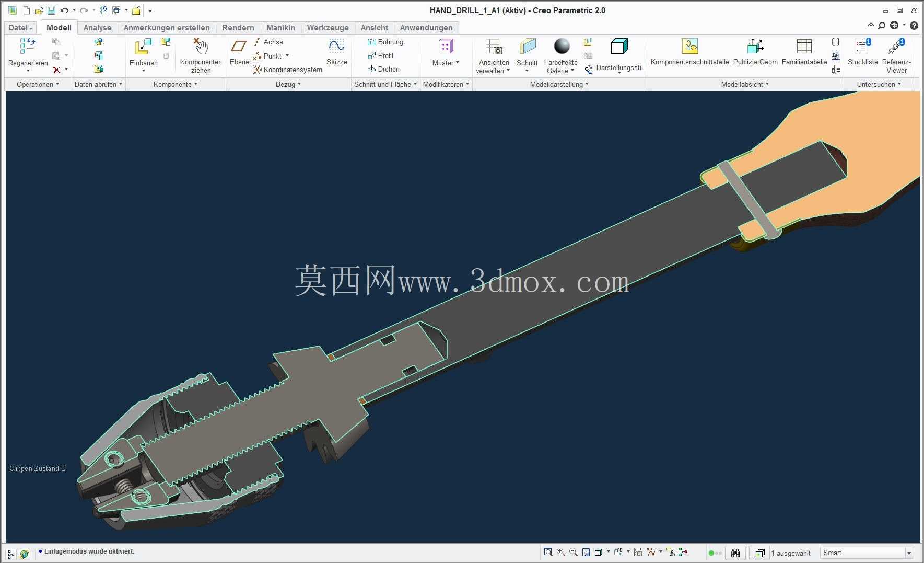Click the help question mark icon

(914, 25)
